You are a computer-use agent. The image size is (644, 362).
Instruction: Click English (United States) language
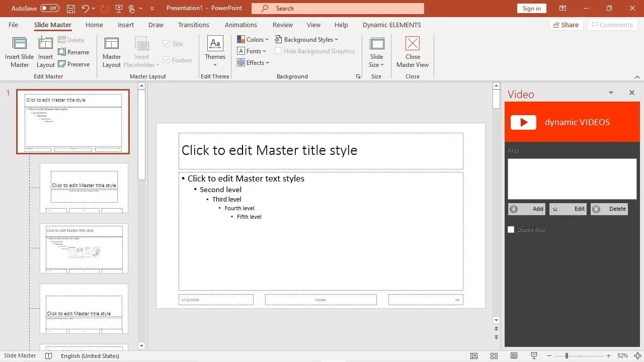tap(90, 356)
